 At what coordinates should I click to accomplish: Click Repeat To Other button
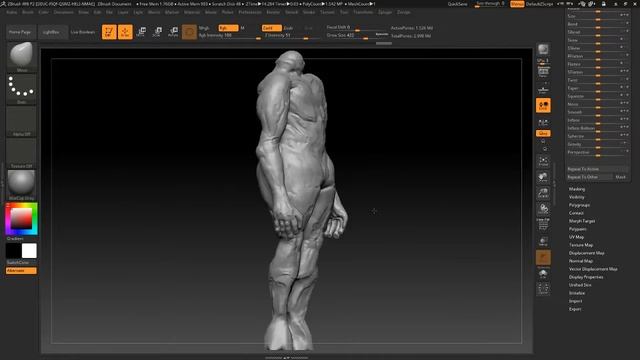pos(589,177)
